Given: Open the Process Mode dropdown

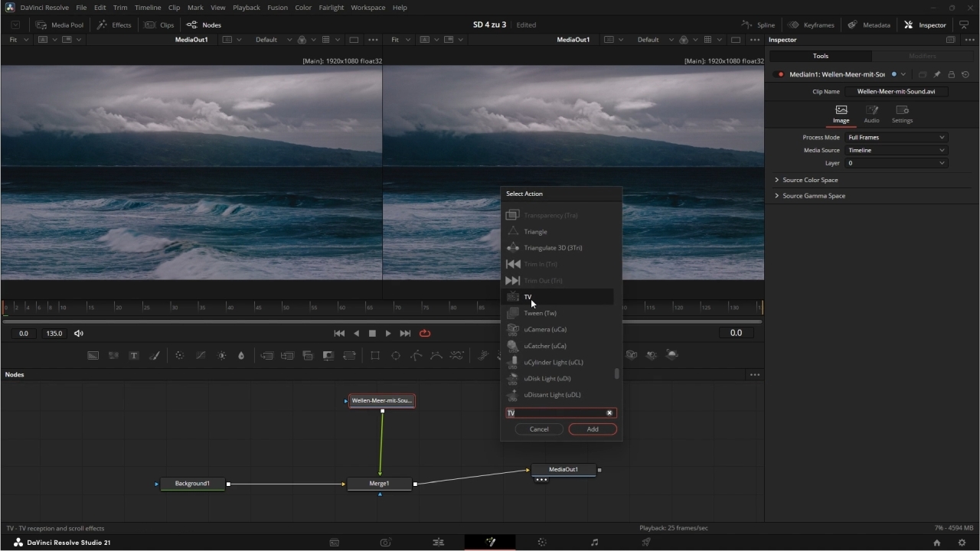Looking at the screenshot, I should 896,138.
